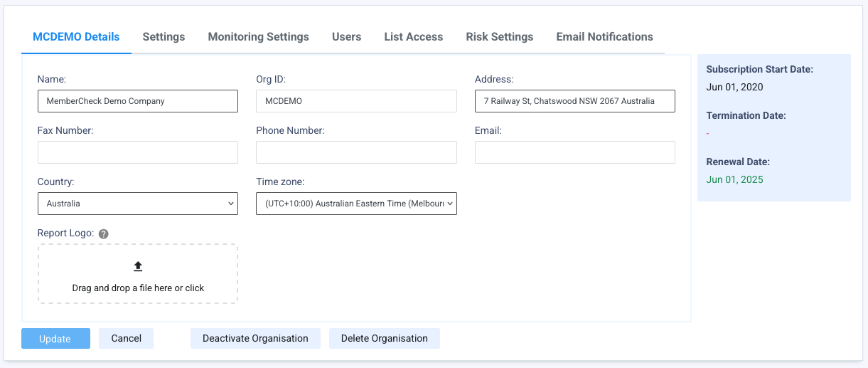868x368 pixels.
Task: Open the Monitoring Settings tab
Action: point(258,37)
